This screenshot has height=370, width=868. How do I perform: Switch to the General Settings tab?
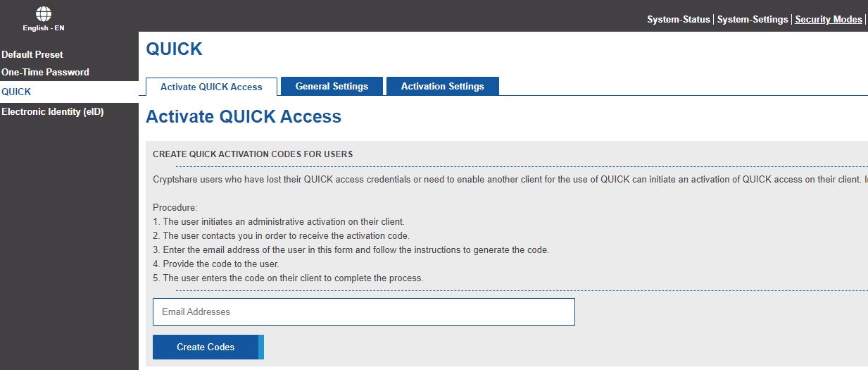point(332,86)
